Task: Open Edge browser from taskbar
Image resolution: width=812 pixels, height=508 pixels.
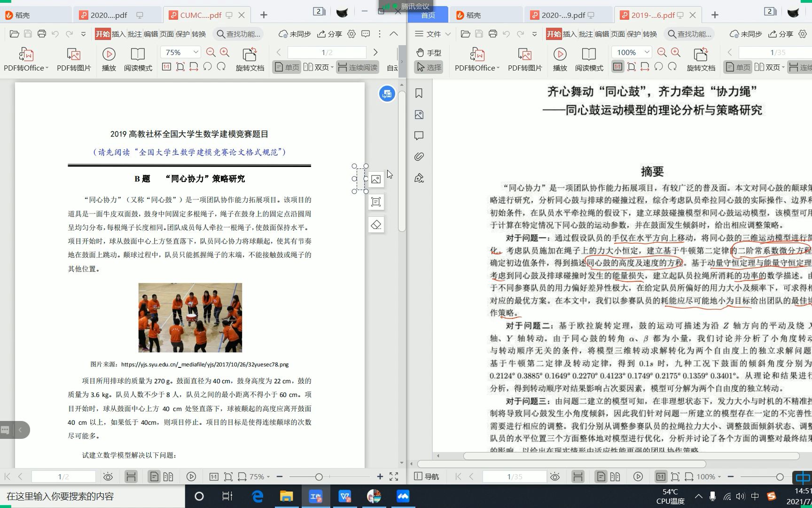Action: click(x=258, y=496)
